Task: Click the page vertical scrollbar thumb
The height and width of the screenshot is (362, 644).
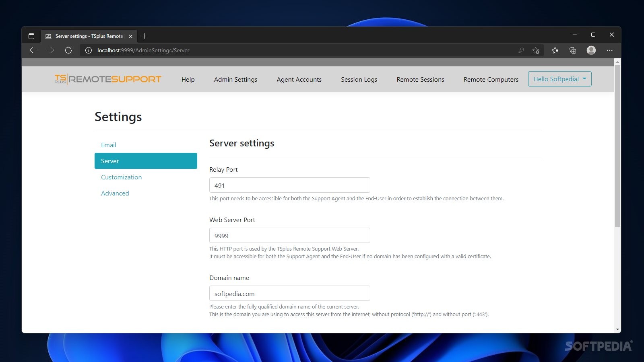Action: coord(617,147)
